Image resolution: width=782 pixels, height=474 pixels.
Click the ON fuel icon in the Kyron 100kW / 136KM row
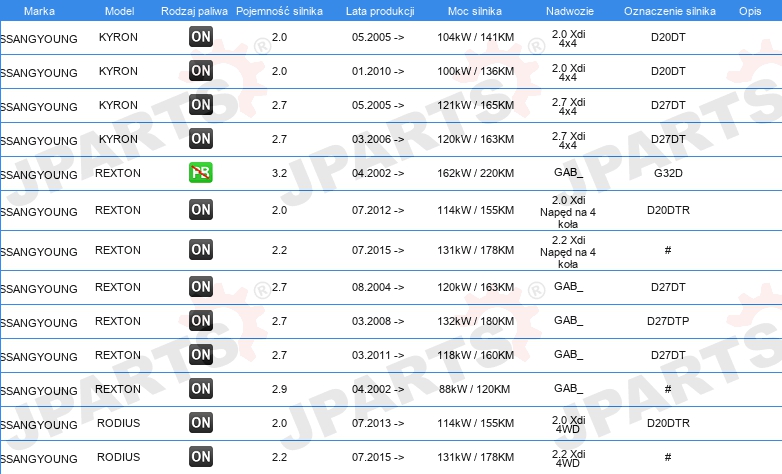point(201,71)
